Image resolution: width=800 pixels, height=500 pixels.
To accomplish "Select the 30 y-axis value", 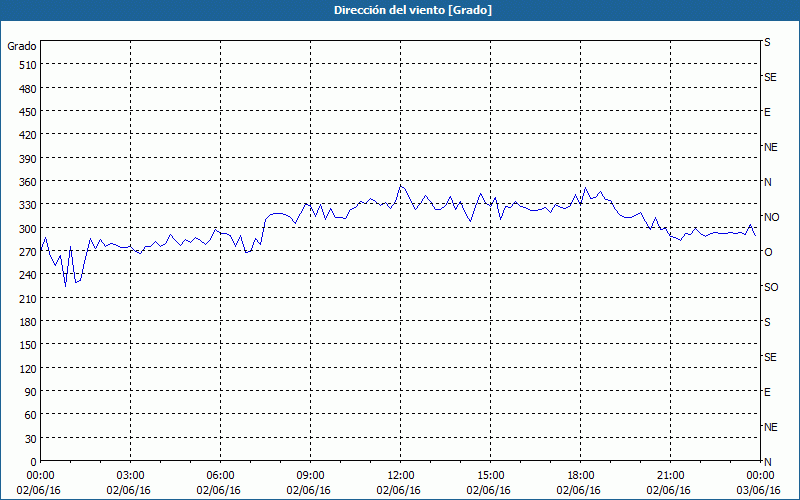I will coord(31,439).
